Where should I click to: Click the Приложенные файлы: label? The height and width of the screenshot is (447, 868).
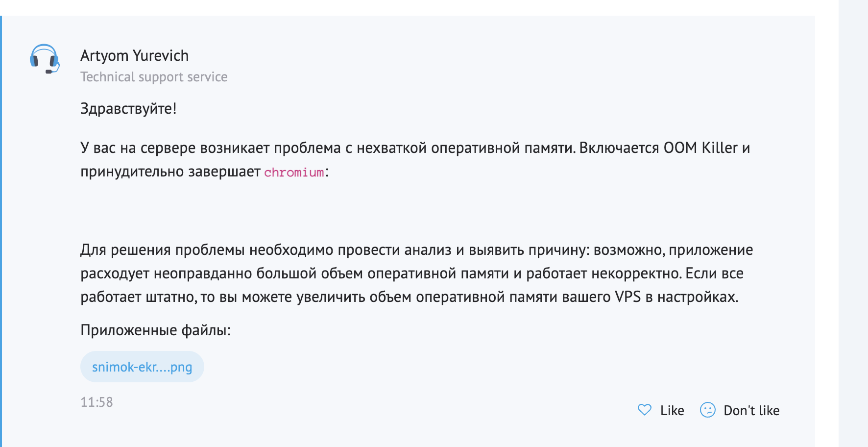point(155,330)
